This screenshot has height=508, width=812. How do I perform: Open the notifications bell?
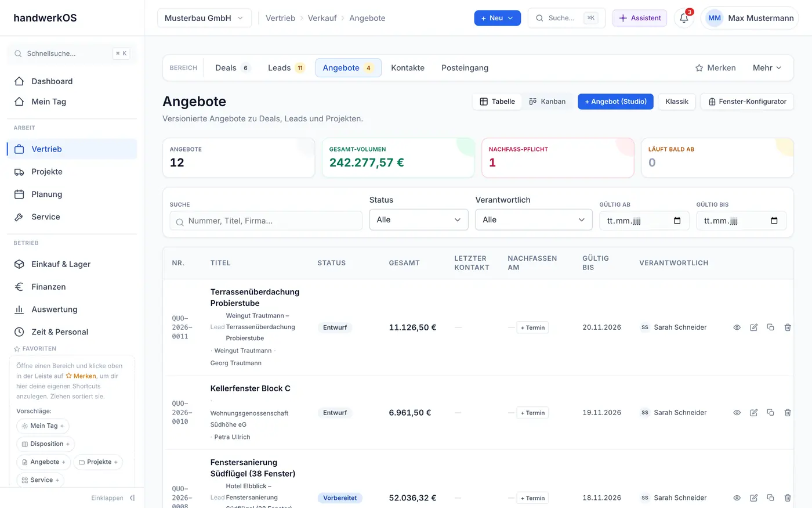click(x=684, y=18)
